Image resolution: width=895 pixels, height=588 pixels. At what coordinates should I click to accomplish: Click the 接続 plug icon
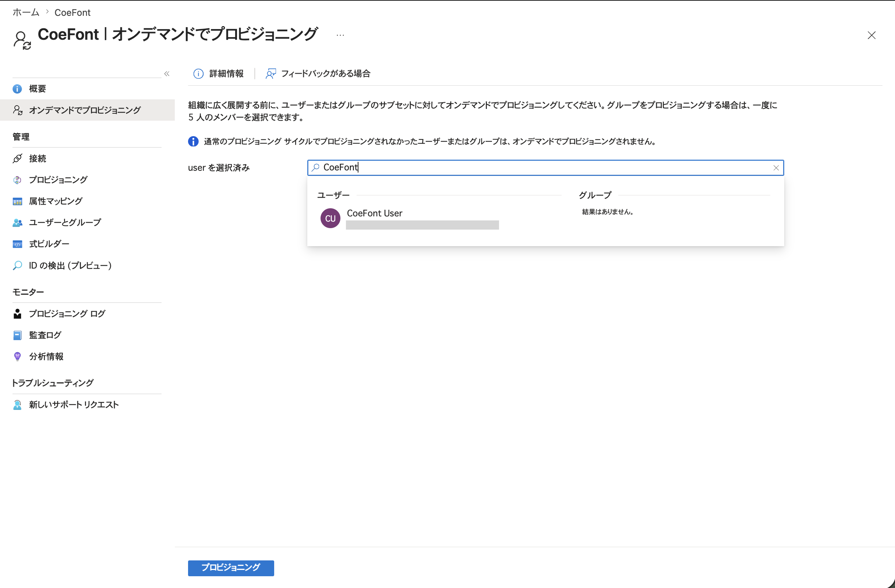pos(17,158)
